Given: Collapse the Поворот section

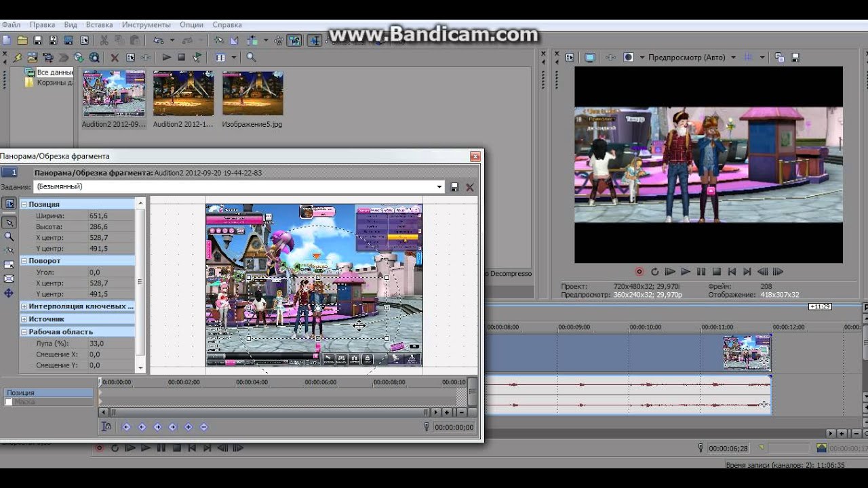Looking at the screenshot, I should pos(24,260).
